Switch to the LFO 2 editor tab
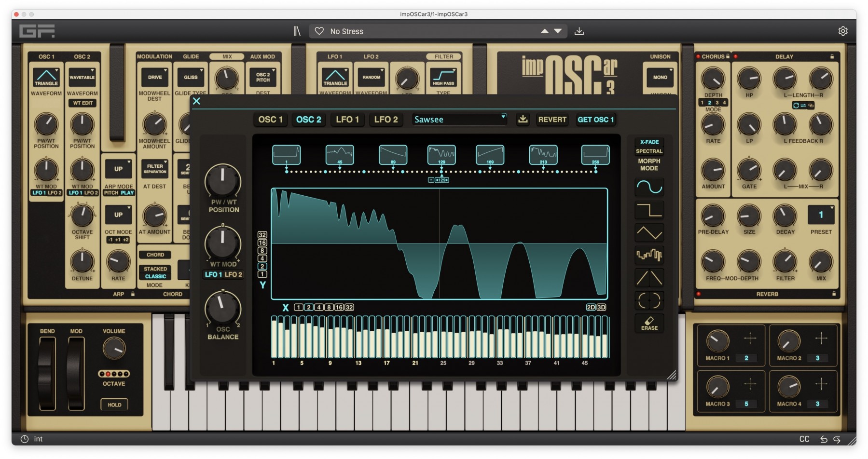The image size is (868, 459). click(x=386, y=119)
